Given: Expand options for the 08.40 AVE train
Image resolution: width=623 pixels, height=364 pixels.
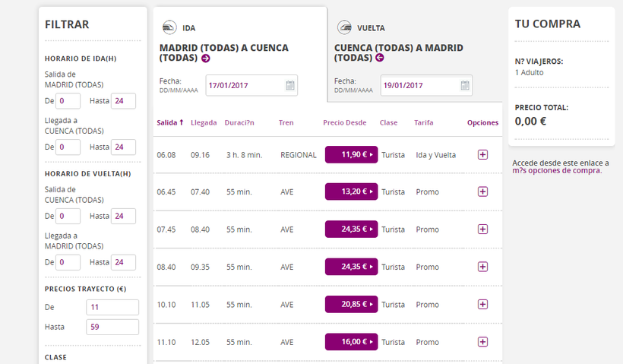Looking at the screenshot, I should click(x=482, y=267).
